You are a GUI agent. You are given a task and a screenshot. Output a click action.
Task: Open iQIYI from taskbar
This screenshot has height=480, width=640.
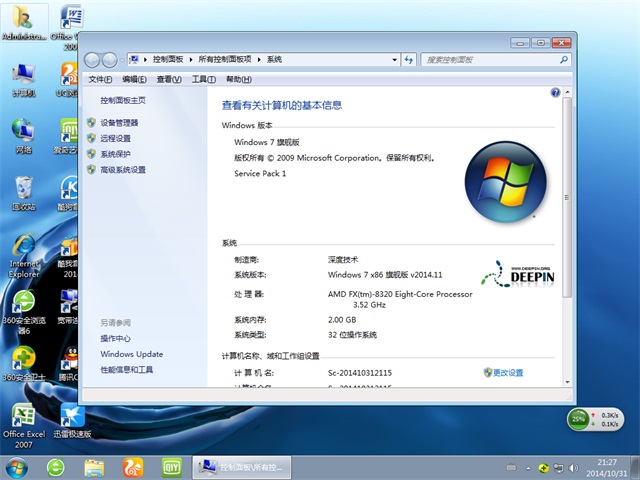coord(171,468)
